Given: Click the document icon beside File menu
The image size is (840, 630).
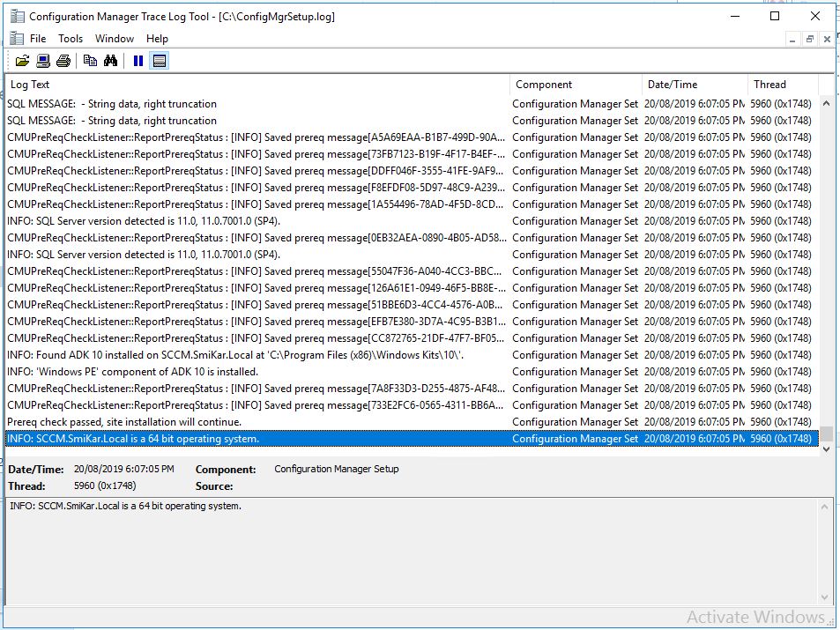Looking at the screenshot, I should 17,39.
